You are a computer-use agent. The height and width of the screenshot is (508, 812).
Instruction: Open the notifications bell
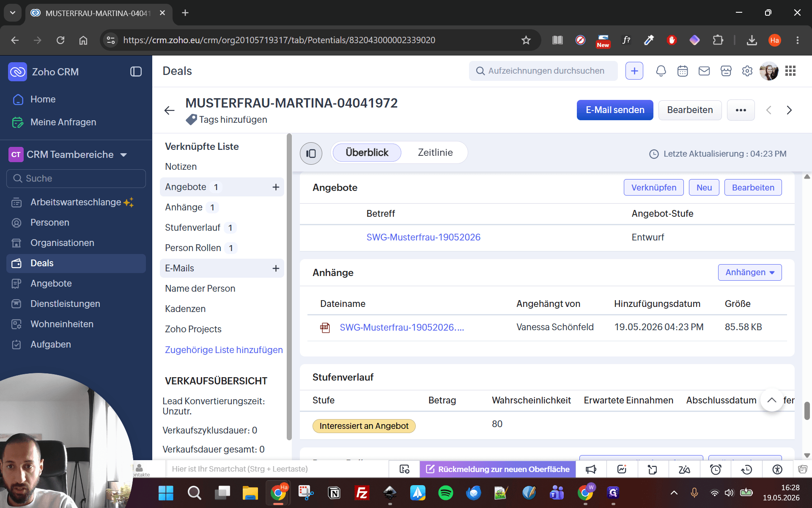click(x=661, y=71)
